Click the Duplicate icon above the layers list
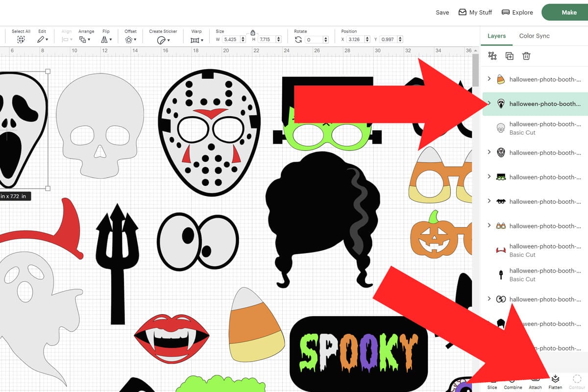 pos(509,56)
